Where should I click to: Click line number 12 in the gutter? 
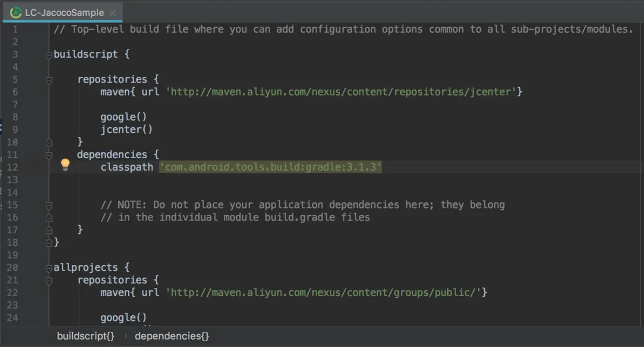click(12, 167)
